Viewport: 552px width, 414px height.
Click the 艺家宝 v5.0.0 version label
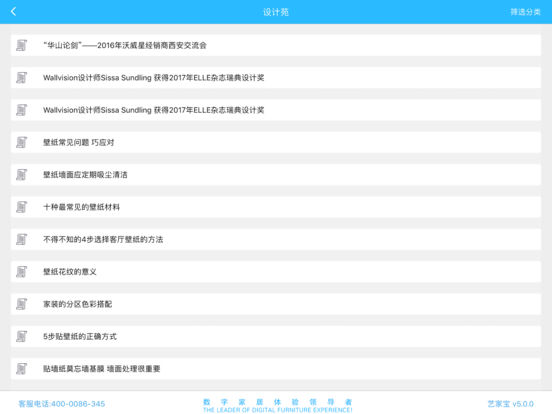coord(510,404)
